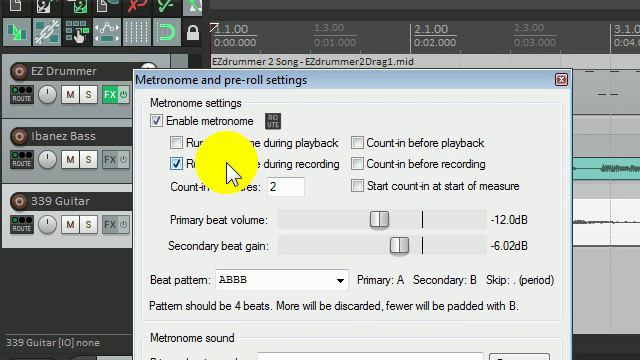Arm Ibanez Bass track for recording

click(x=19, y=136)
